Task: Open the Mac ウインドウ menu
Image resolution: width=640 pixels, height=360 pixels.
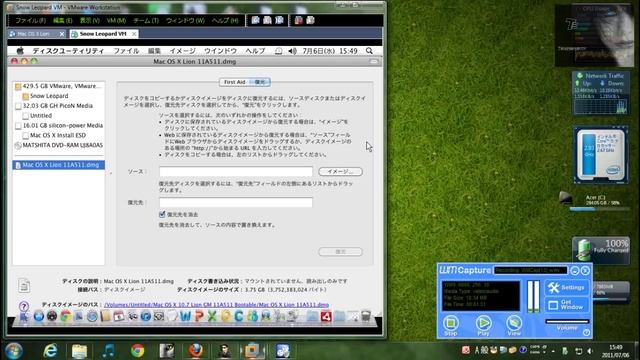Action: pyautogui.click(x=220, y=51)
